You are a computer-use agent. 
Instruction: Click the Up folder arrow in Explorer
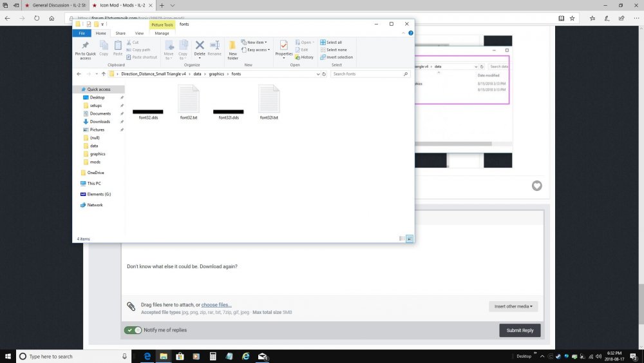103,74
